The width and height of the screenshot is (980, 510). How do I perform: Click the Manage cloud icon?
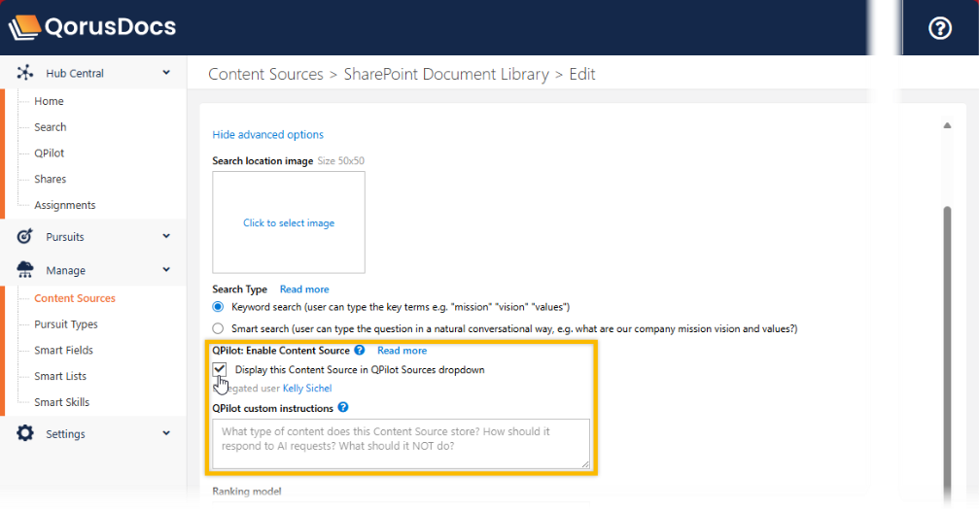tap(25, 271)
